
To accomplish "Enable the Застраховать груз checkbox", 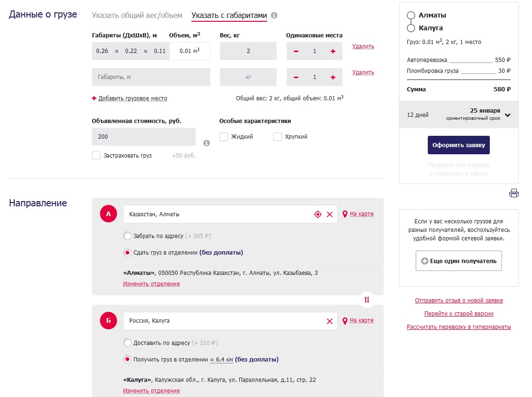I will 96,155.
